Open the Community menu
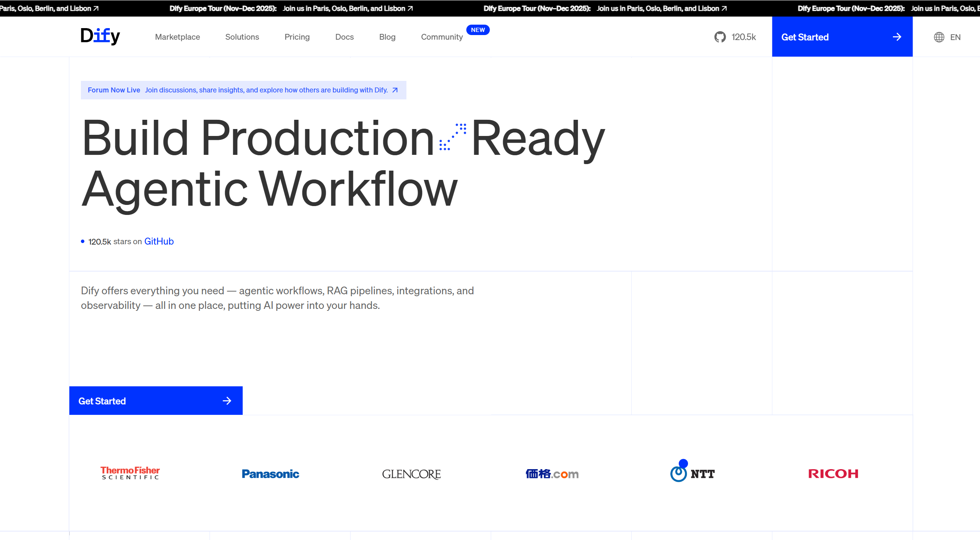Viewport: 980px width, 540px height. [x=441, y=37]
